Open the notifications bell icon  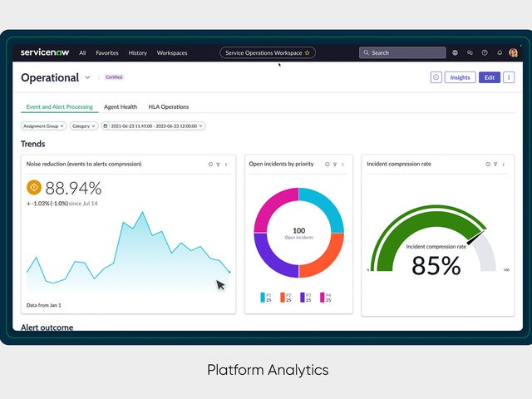(500, 52)
